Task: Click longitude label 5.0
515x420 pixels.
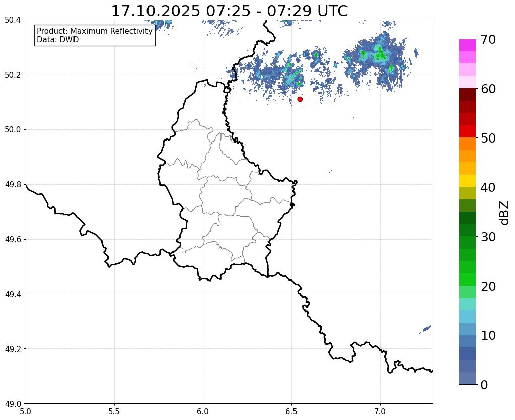Action: 26,411
